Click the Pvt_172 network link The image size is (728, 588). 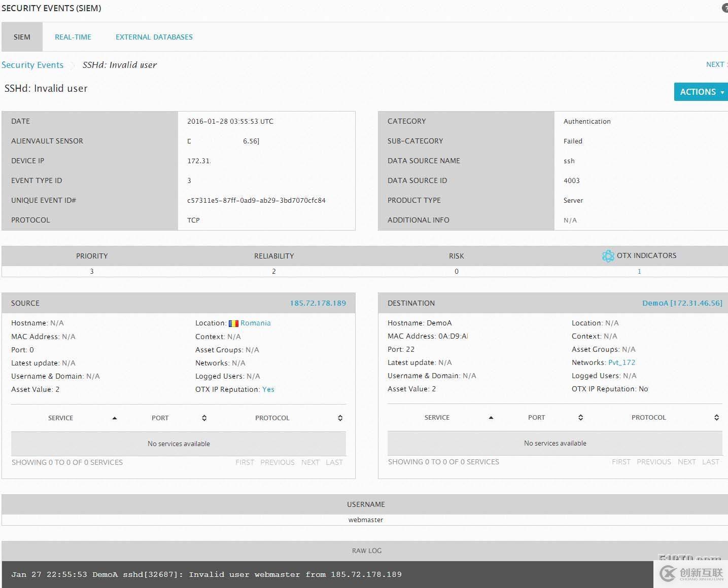point(621,362)
